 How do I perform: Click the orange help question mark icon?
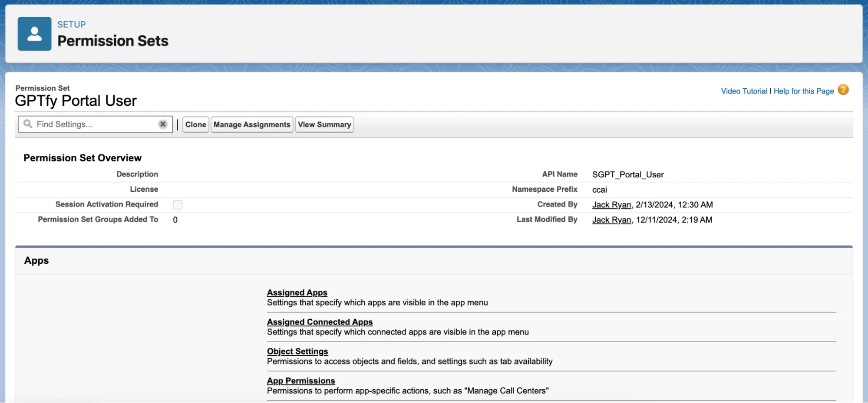843,90
